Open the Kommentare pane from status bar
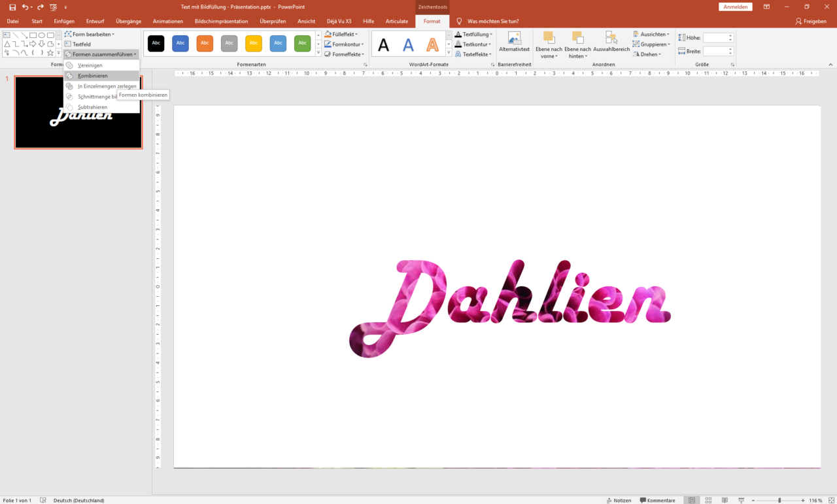Image resolution: width=837 pixels, height=504 pixels. click(x=658, y=500)
